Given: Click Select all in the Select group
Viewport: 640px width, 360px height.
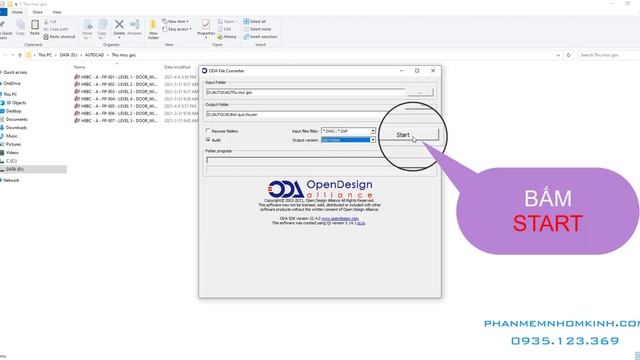Looking at the screenshot, I should [x=255, y=21].
